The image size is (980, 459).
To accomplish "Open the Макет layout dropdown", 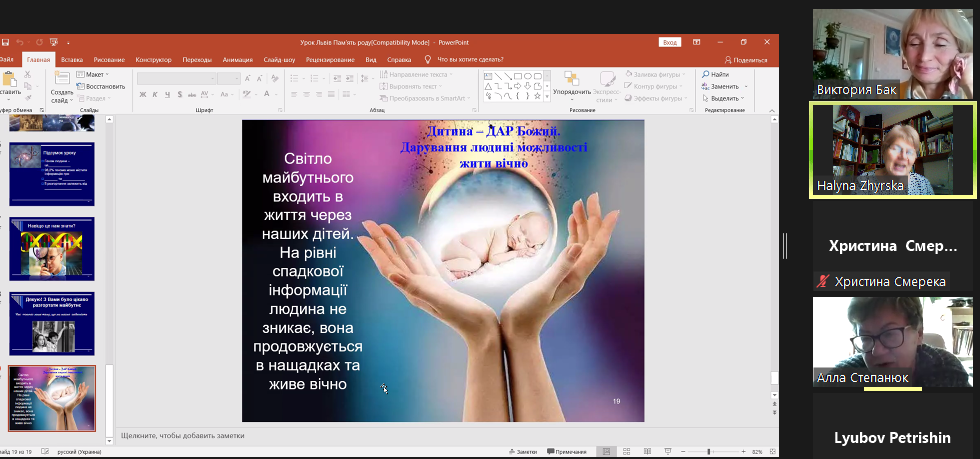I will coord(93,74).
